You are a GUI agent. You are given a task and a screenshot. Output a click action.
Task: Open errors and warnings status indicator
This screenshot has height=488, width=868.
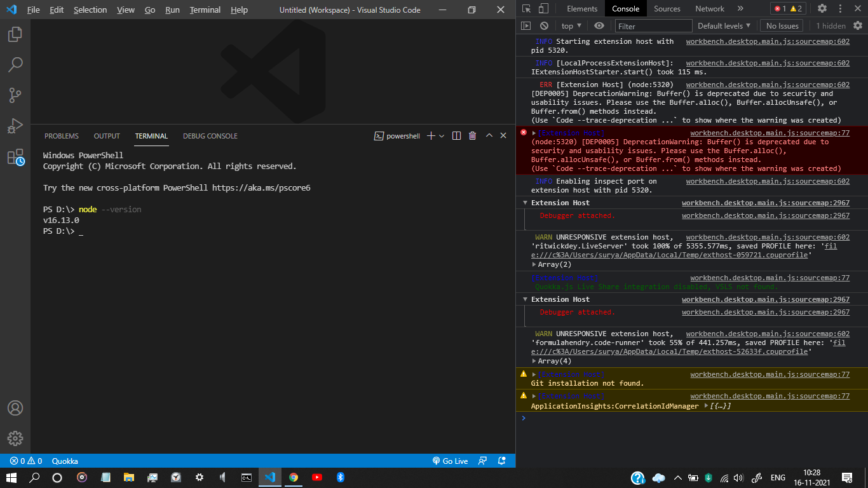click(26, 461)
